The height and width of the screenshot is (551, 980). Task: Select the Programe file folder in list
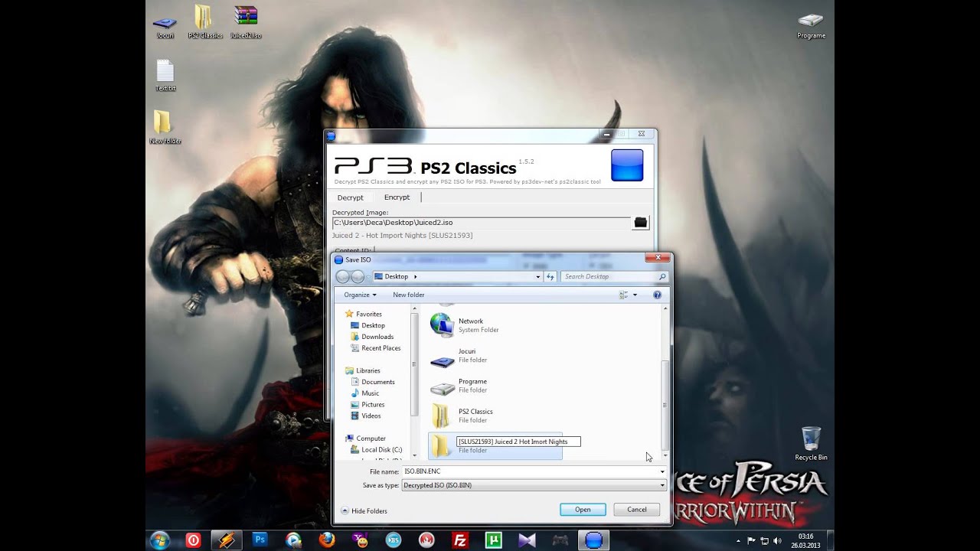495,386
